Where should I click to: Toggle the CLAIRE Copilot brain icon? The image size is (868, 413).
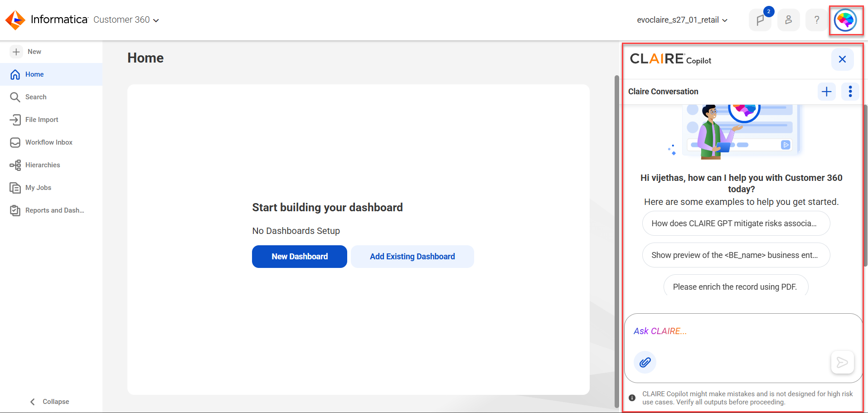pos(846,20)
